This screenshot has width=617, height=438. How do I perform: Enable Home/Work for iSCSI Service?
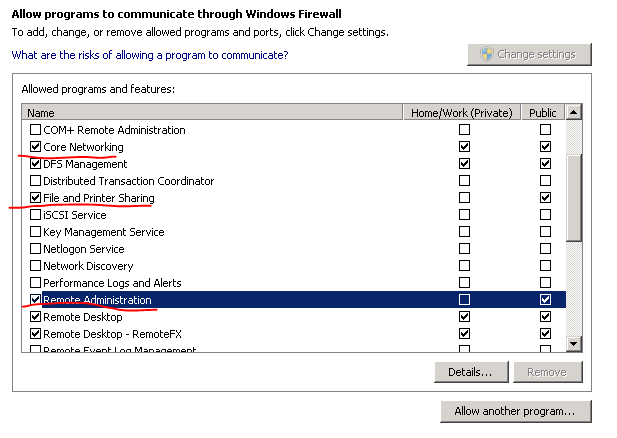point(464,214)
